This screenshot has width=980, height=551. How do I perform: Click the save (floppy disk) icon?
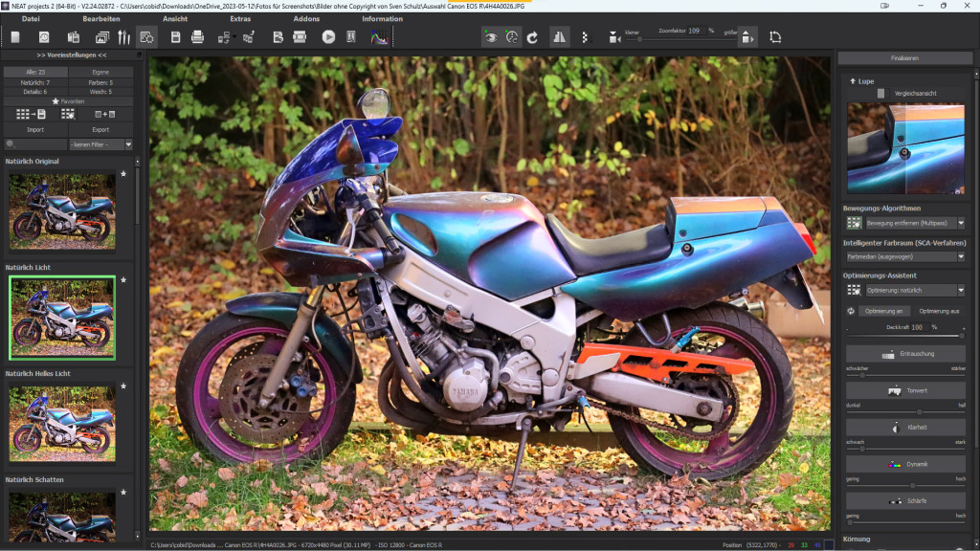tap(175, 37)
